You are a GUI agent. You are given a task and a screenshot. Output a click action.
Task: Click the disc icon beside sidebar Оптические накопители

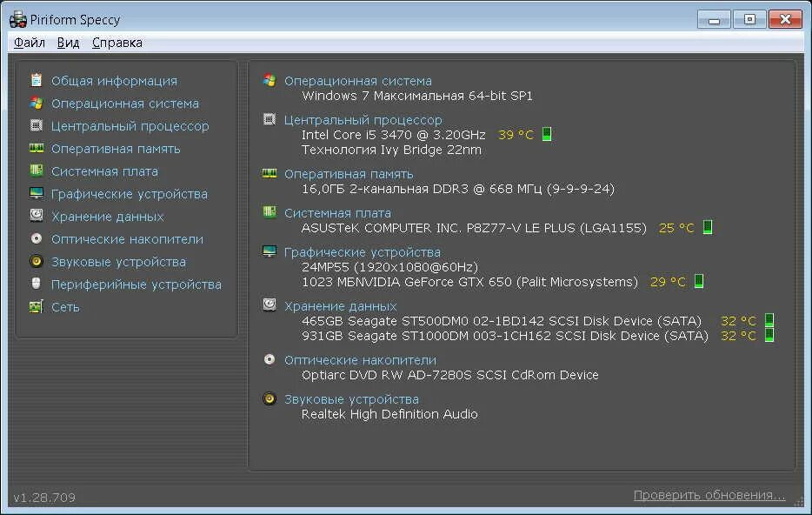pyautogui.click(x=37, y=238)
